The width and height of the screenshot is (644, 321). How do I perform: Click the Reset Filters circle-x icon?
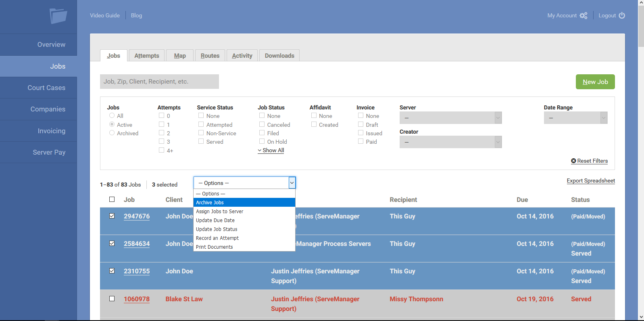(573, 161)
